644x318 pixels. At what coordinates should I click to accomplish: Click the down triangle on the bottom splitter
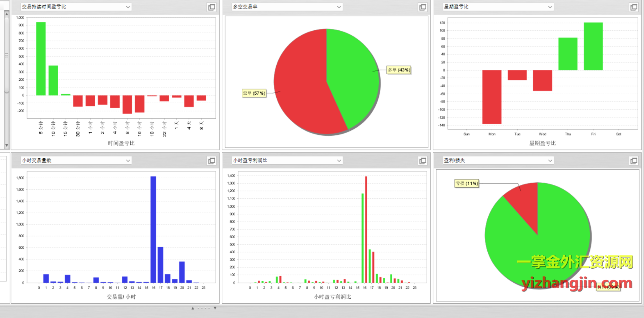215,308
